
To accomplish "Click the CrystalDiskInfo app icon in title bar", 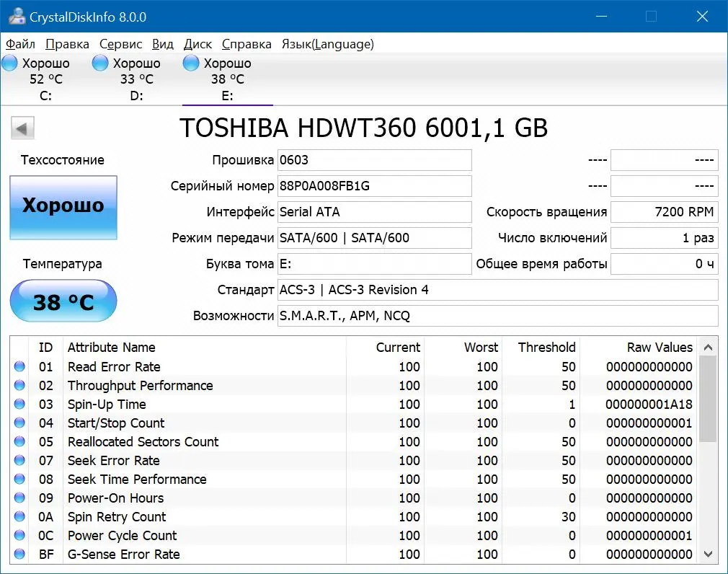I will [17, 17].
